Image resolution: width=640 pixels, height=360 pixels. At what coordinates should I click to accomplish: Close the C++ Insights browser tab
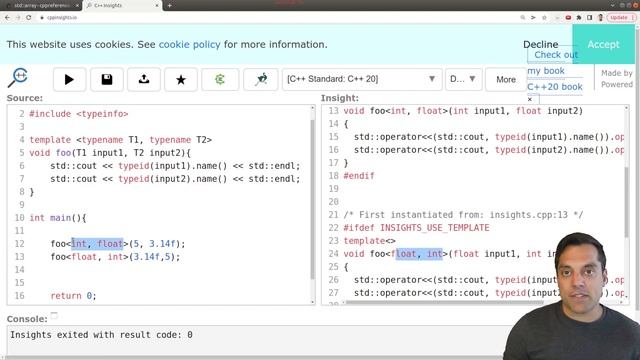point(157,6)
